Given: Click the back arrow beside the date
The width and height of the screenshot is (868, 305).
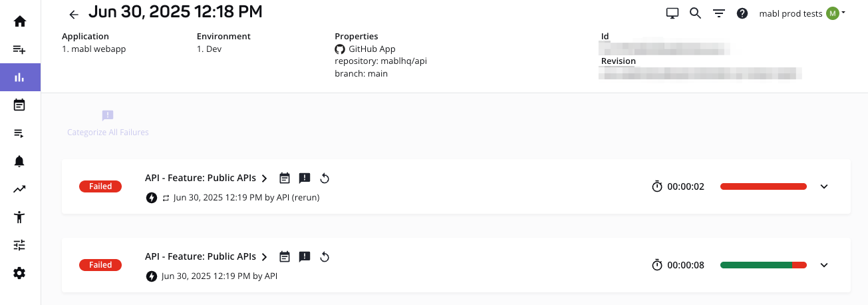Looking at the screenshot, I should click(74, 14).
